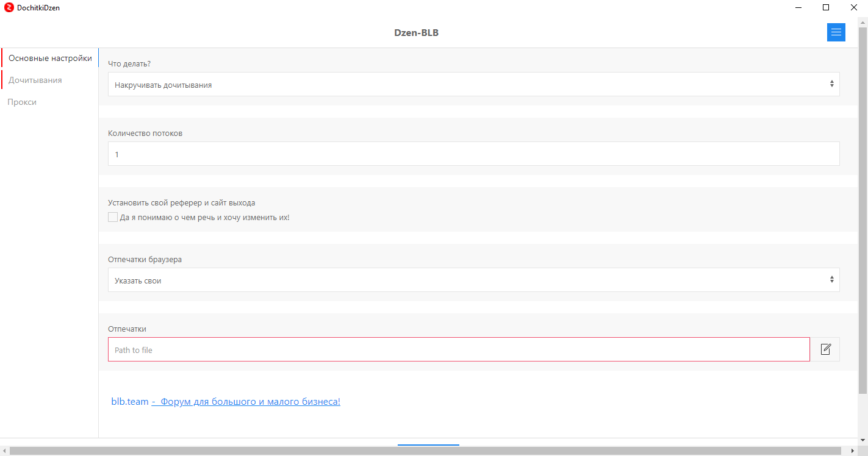Click the horizontal scrollbar left arrow

click(4, 451)
